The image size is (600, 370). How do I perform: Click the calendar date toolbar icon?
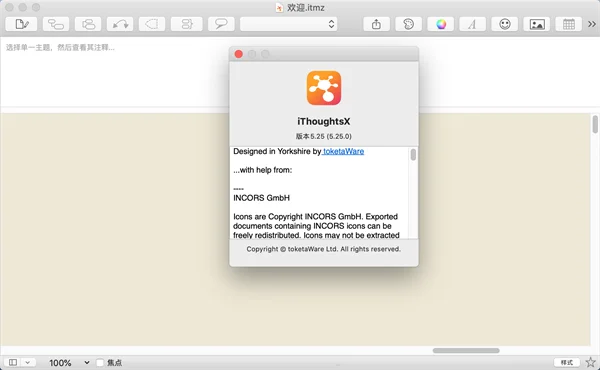(x=569, y=24)
